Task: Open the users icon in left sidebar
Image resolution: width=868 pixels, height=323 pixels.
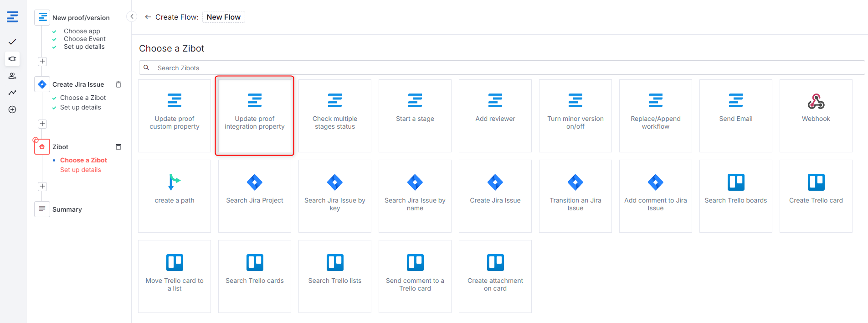Action: 12,76
